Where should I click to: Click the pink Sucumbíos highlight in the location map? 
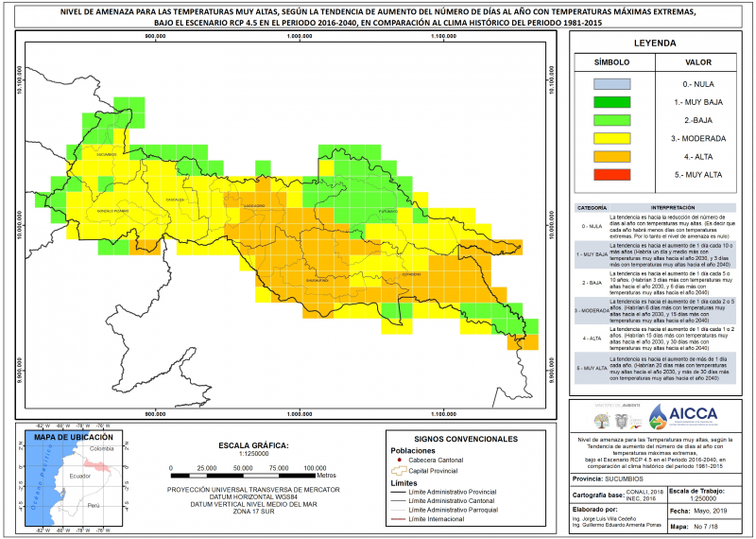pos(97,466)
